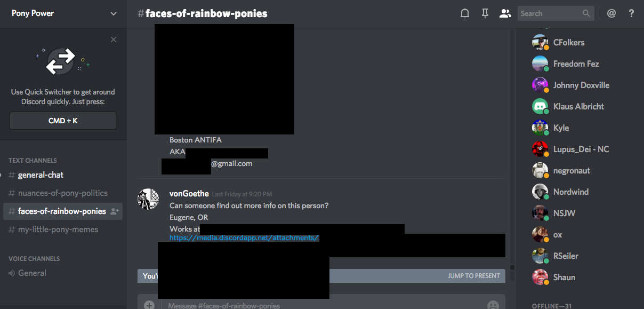Open recent mentions @ icon

tap(611, 13)
